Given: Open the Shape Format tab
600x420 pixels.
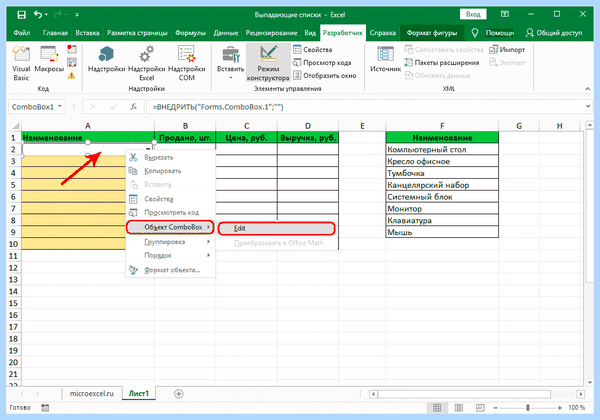Looking at the screenshot, I should (x=432, y=33).
